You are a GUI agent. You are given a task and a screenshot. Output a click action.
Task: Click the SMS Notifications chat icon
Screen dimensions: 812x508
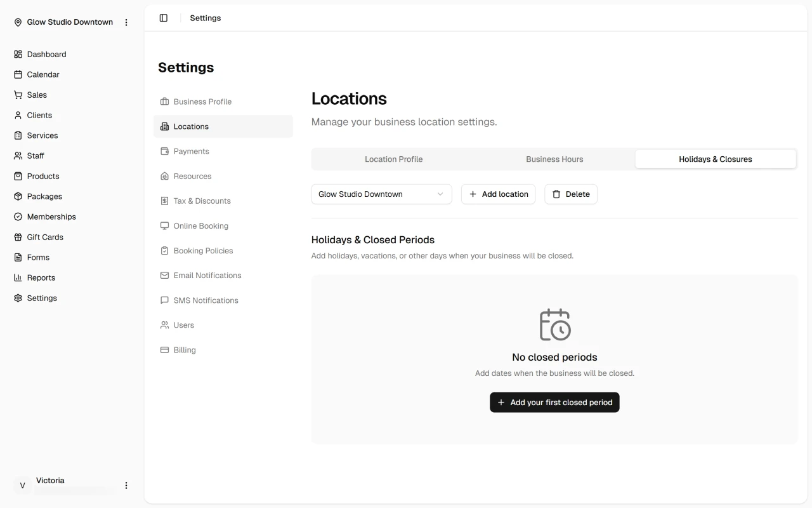click(x=164, y=300)
